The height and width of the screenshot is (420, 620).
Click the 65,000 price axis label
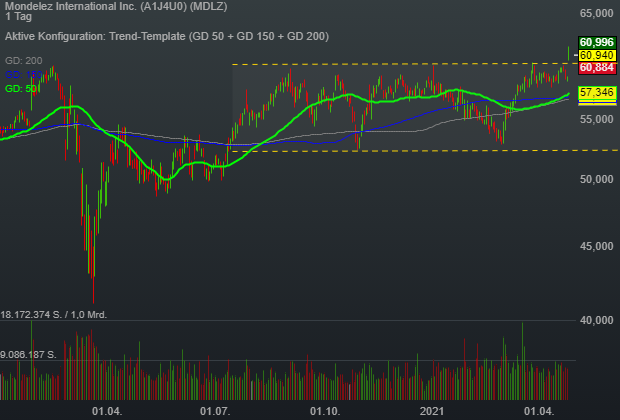tap(596, 13)
